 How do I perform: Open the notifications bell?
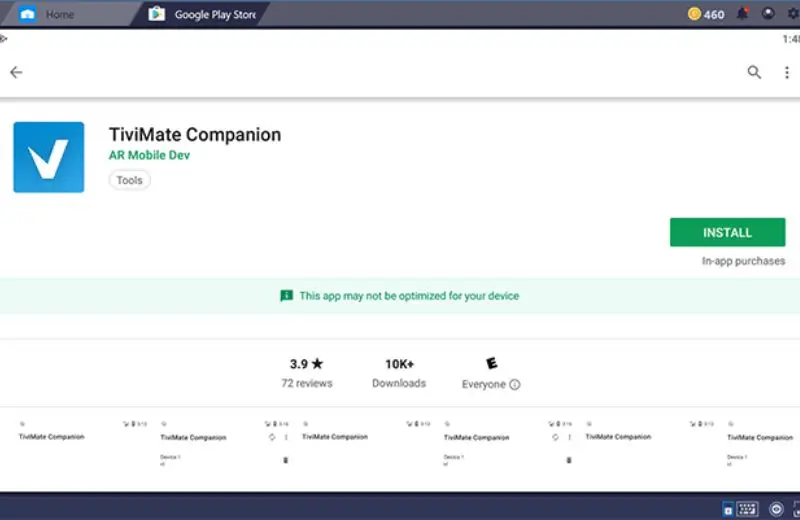point(742,14)
